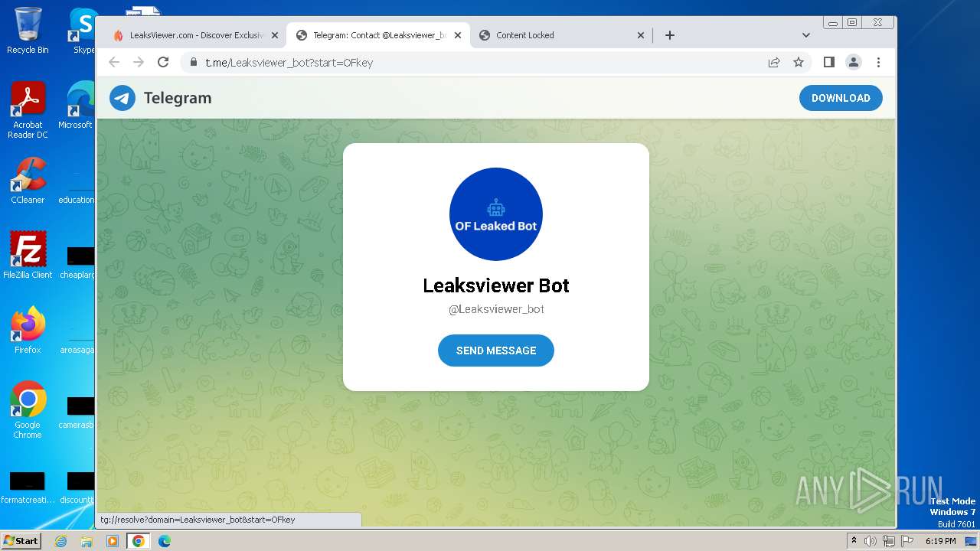Show hidden system tray icons
Screen dimensions: 980x551
pos(854,541)
